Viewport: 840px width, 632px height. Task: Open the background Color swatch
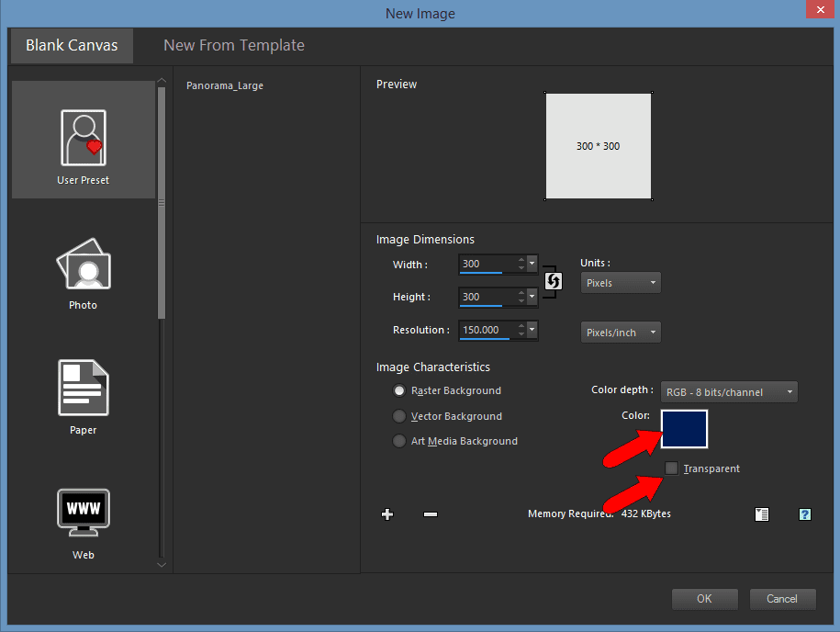coord(684,429)
